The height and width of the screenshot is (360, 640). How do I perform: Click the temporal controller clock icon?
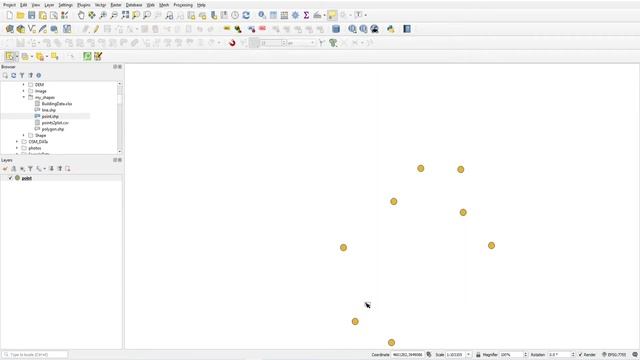click(235, 16)
